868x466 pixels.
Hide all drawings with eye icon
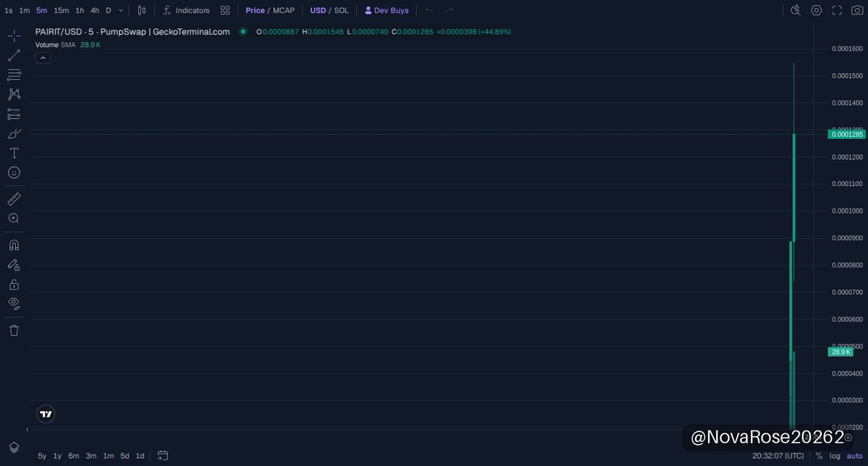click(14, 303)
